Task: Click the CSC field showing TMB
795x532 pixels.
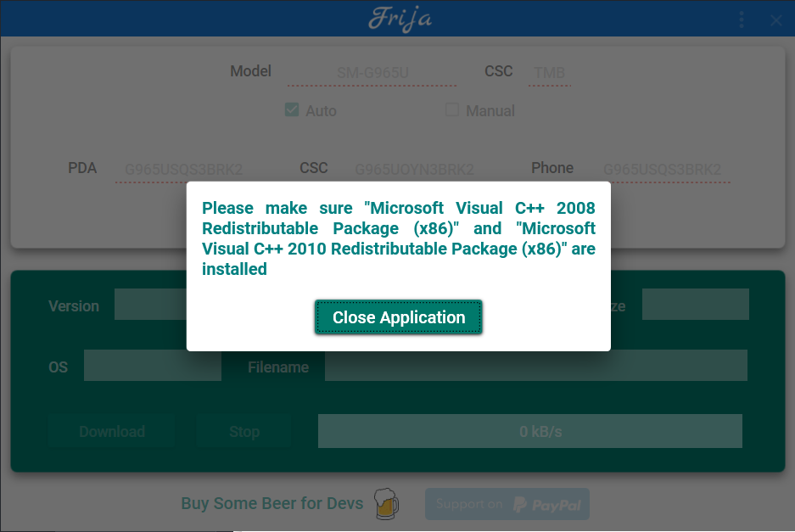Action: tap(550, 73)
